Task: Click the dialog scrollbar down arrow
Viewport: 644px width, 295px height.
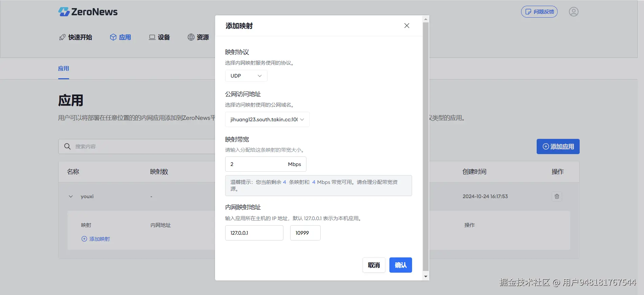Action: [426, 276]
